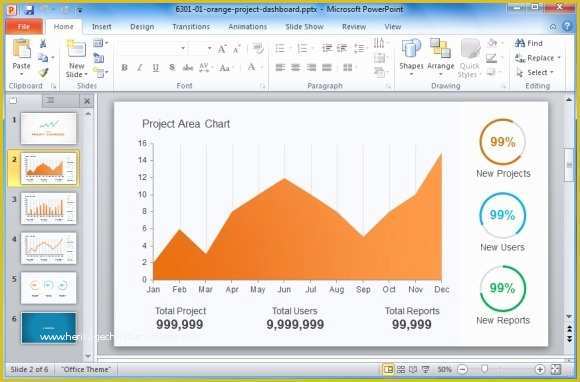The width and height of the screenshot is (580, 382).
Task: Open the character spacing AV tool
Action: 204,67
